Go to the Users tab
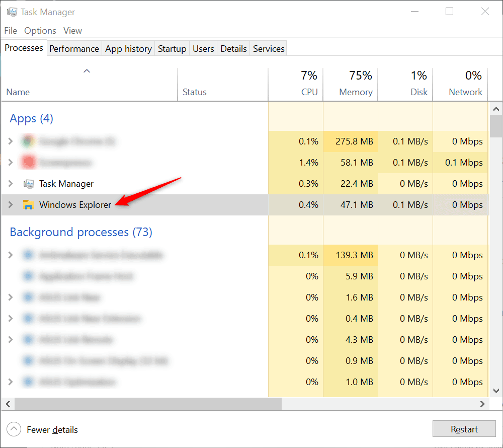Image resolution: width=503 pixels, height=448 pixels. pyautogui.click(x=203, y=49)
